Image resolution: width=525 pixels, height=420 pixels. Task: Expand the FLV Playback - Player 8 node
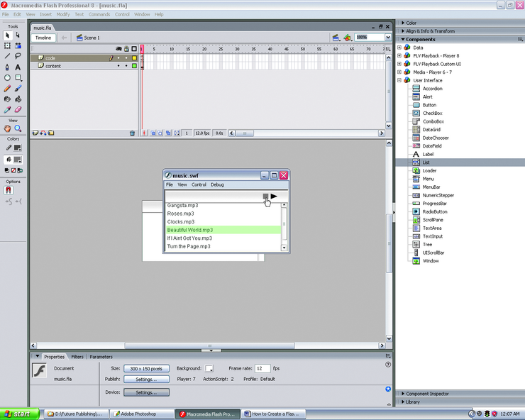coord(399,55)
